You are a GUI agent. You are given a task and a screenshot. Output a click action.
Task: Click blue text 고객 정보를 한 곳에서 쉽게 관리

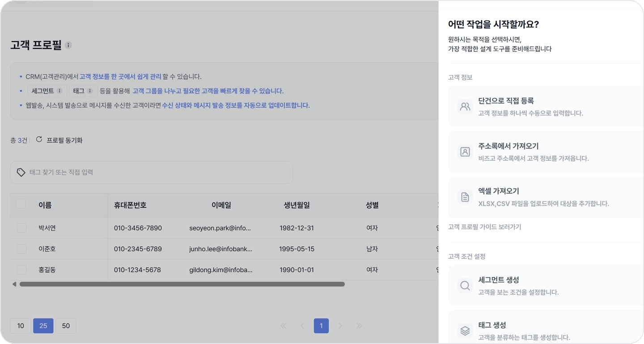pos(120,77)
